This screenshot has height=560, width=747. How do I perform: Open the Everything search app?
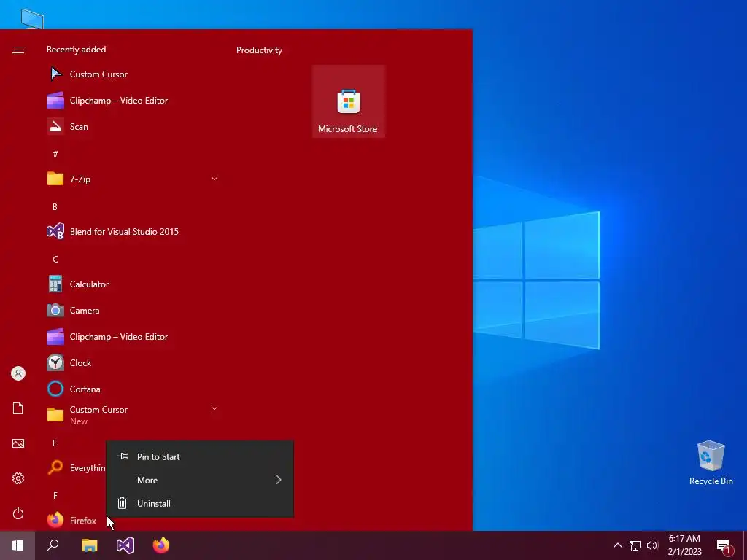[x=74, y=468]
